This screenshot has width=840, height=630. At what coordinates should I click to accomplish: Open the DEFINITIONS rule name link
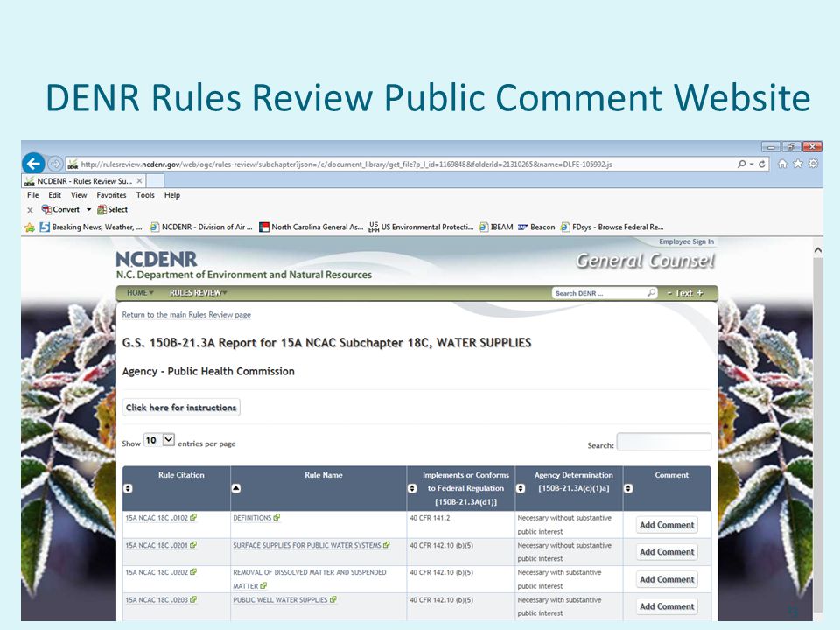[x=256, y=518]
